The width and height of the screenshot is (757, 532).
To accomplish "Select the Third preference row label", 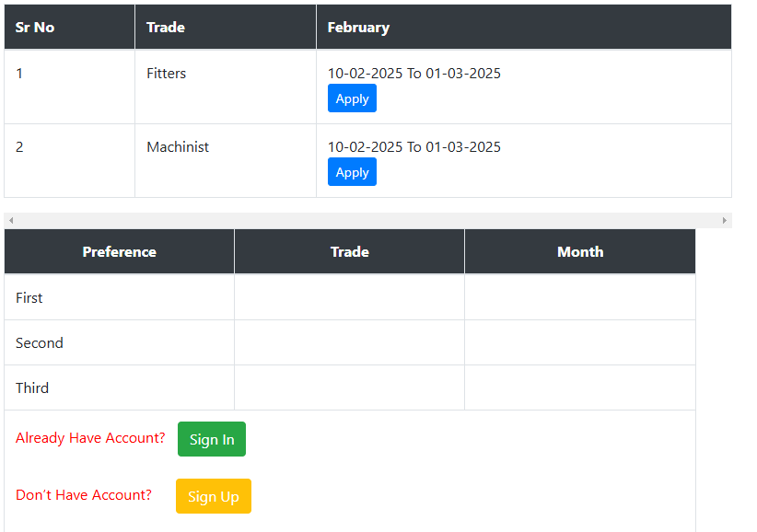I will (32, 387).
